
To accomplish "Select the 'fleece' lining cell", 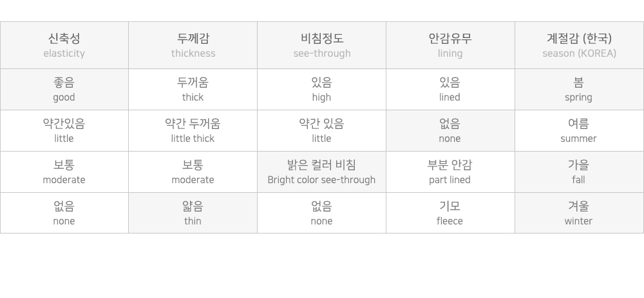I will coord(450,214).
